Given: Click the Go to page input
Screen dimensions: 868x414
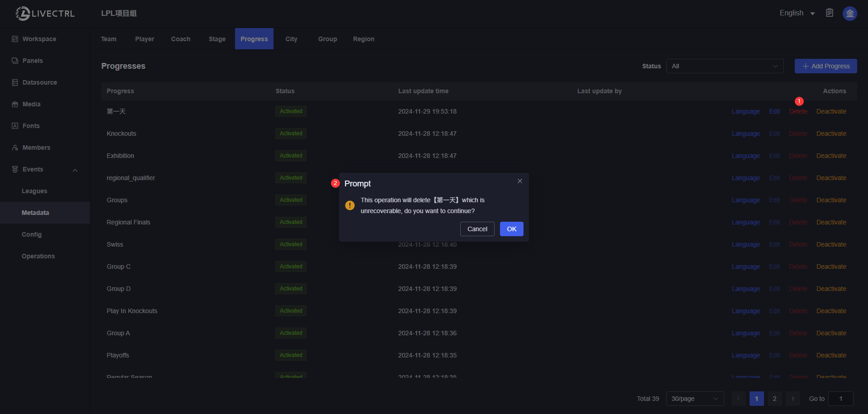Looking at the screenshot, I should click(840, 399).
